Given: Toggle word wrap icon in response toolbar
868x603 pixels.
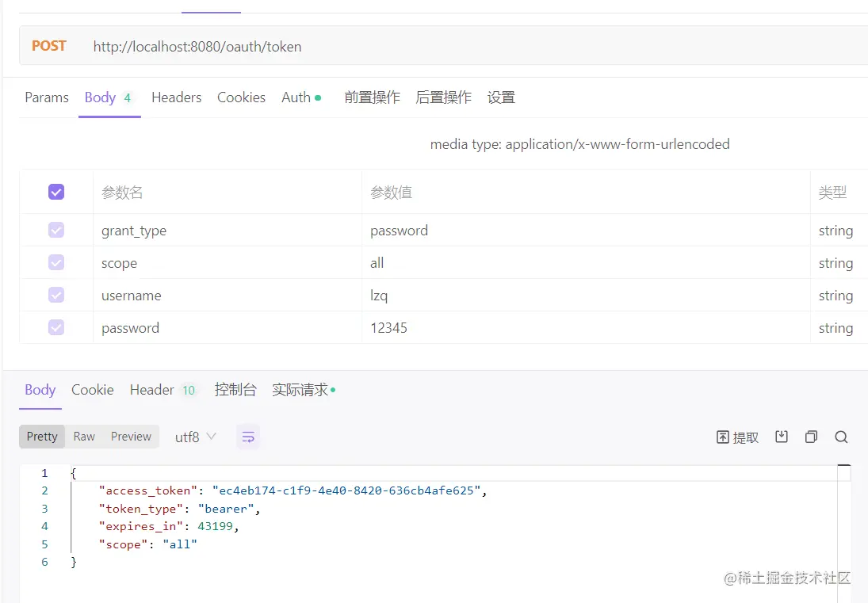Looking at the screenshot, I should (x=248, y=437).
